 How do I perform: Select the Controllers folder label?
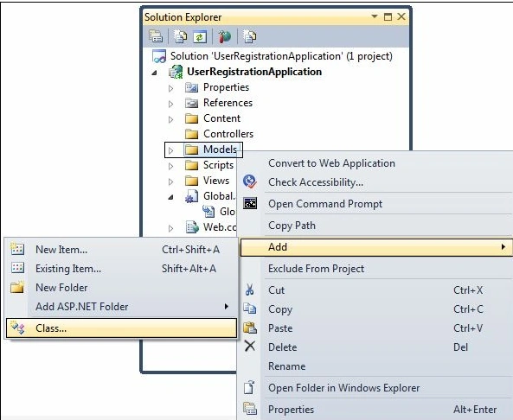[228, 134]
